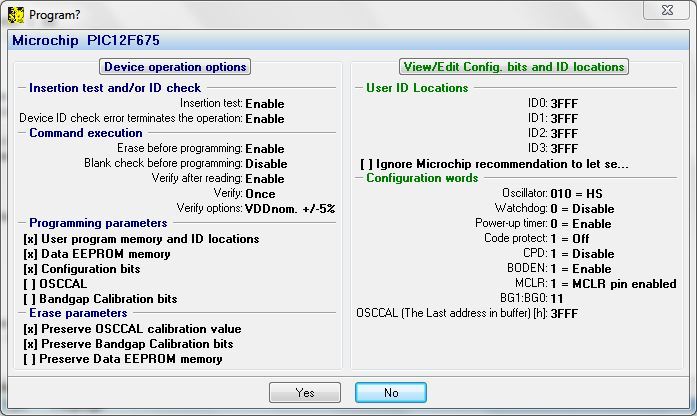Toggle Preserve Bandgap Calibration bits
Image resolution: width=697 pixels, height=416 pixels.
pos(128,344)
